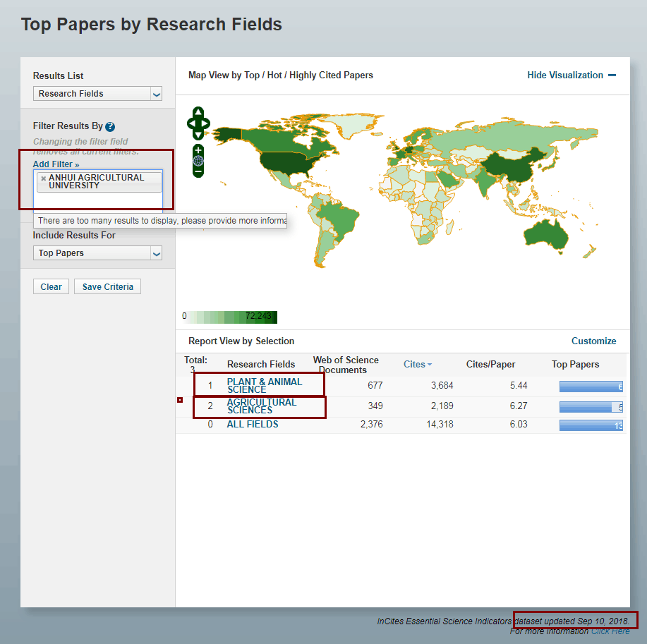The image size is (647, 644).
Task: Click the Customize report link
Action: point(593,341)
